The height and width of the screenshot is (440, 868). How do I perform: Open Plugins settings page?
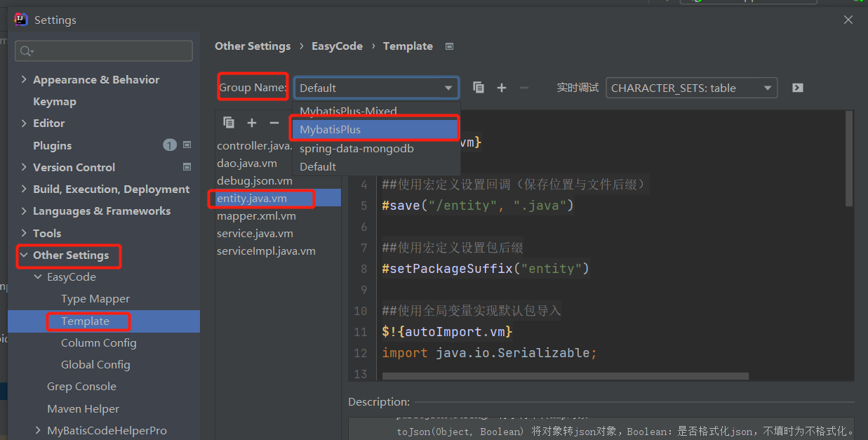[x=53, y=145]
